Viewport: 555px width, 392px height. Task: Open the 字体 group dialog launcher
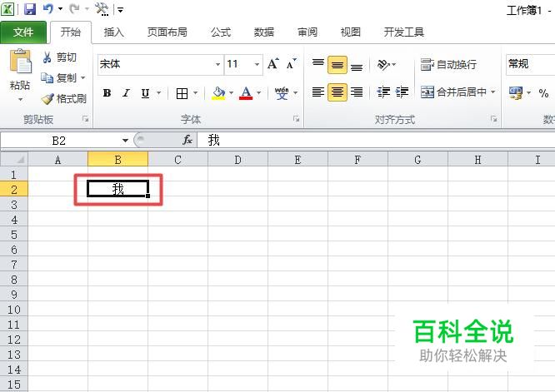click(297, 119)
